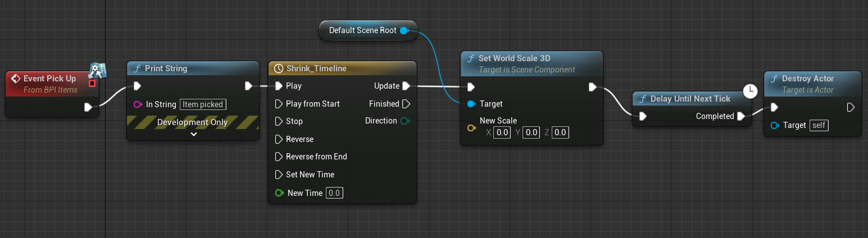The width and height of the screenshot is (868, 238).
Task: Click the Set World Scale 3D node header
Action: (x=531, y=63)
